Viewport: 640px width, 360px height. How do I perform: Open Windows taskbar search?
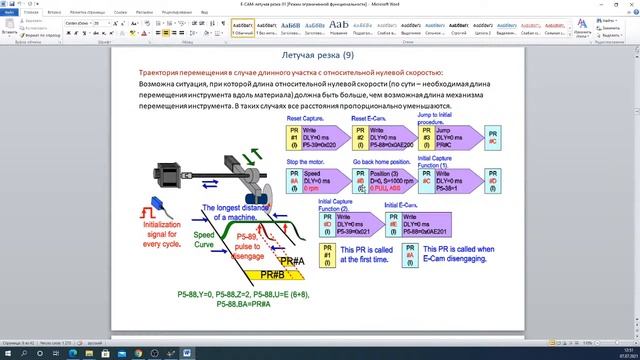click(x=24, y=353)
